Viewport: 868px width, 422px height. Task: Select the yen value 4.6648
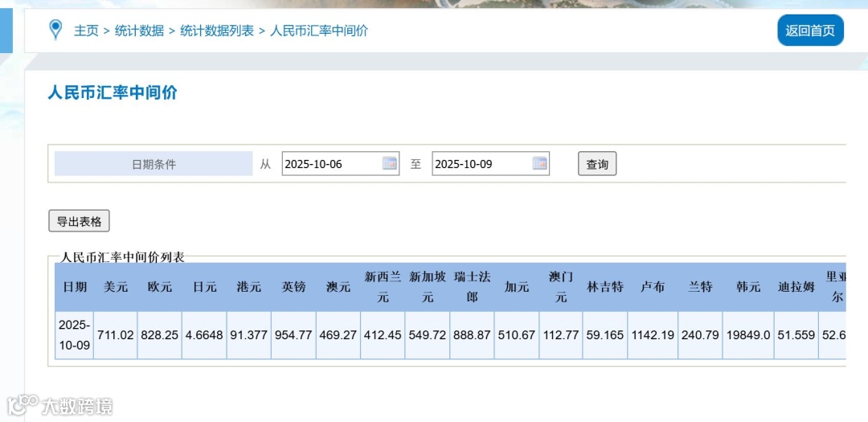point(204,335)
